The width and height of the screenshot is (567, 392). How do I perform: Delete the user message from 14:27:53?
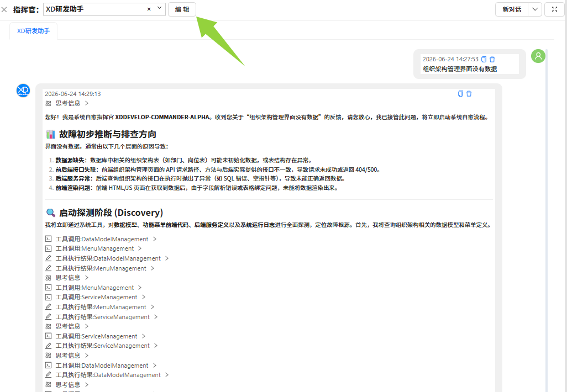(492, 59)
